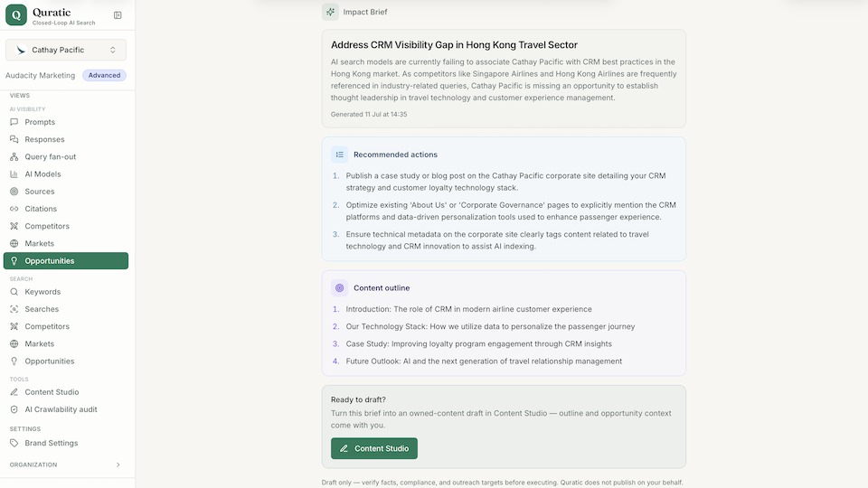Click the Prompts speech bubble icon
868x488 pixels.
[14, 122]
